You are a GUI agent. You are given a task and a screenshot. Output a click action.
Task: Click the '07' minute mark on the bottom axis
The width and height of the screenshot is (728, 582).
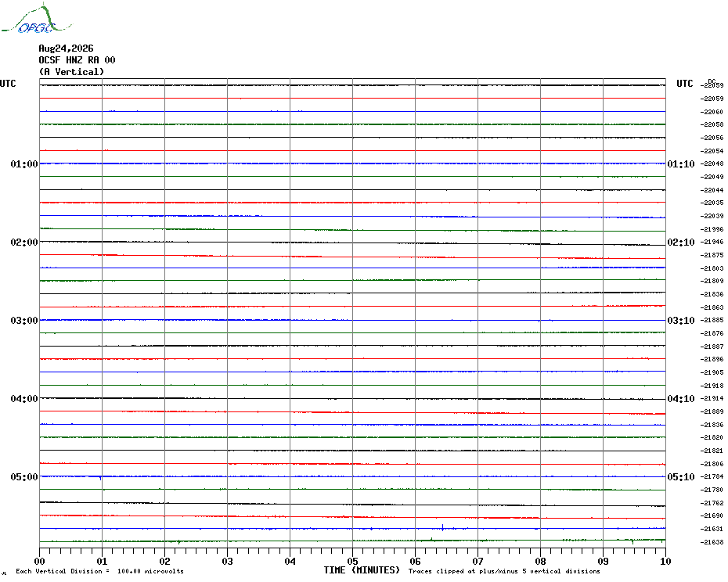(x=478, y=561)
